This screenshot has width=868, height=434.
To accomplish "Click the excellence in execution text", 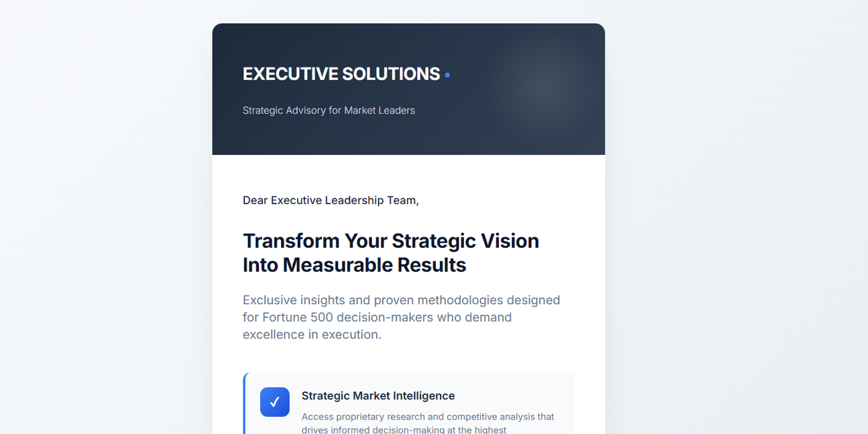I will click(x=311, y=335).
